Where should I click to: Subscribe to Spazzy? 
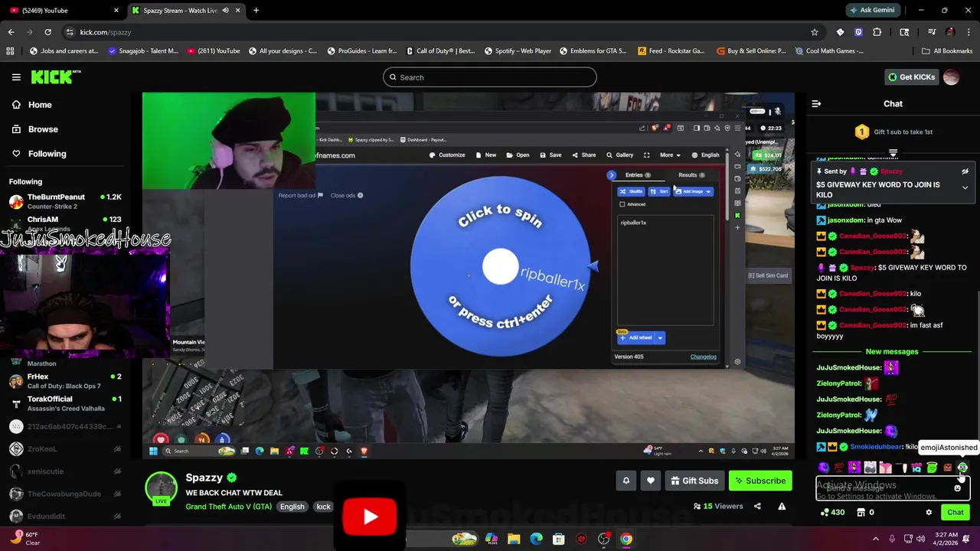coord(760,481)
